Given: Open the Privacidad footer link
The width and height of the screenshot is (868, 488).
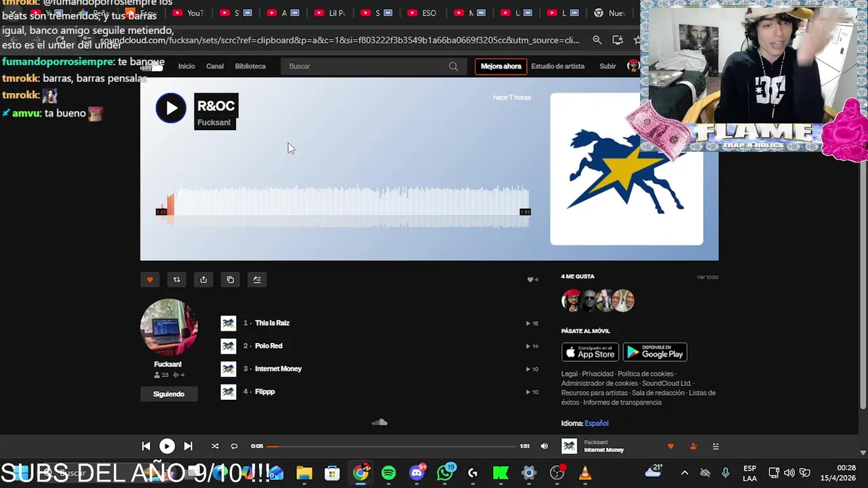Looking at the screenshot, I should click(597, 374).
